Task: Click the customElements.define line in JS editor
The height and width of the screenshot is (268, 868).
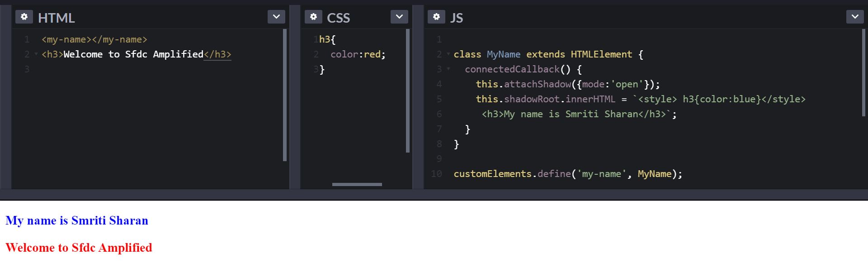Action: (567, 174)
